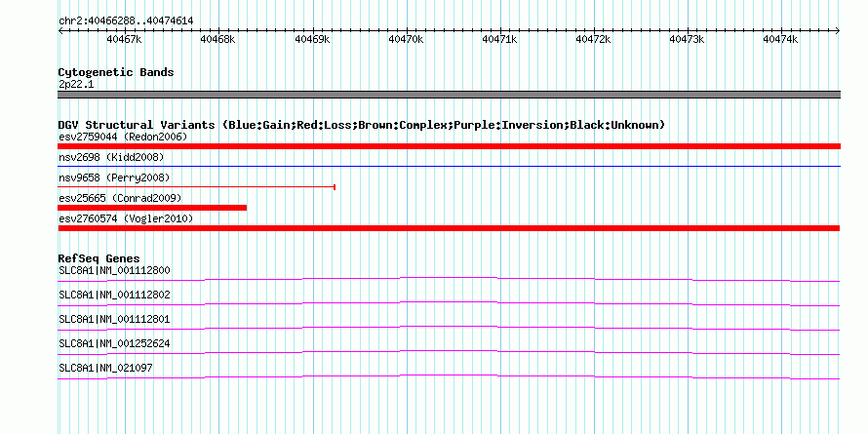868x434 pixels.
Task: Click the end tick of nsv9658 variant
Action: click(335, 187)
